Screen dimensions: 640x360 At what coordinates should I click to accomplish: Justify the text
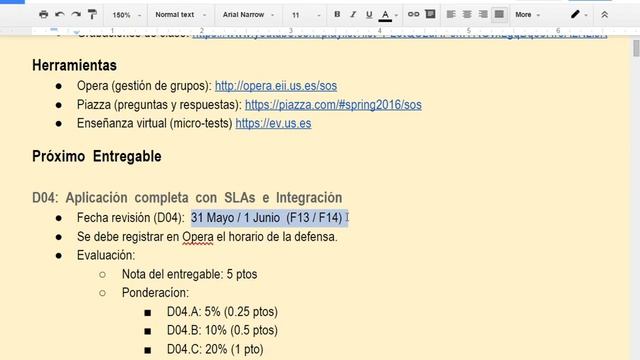point(499,14)
